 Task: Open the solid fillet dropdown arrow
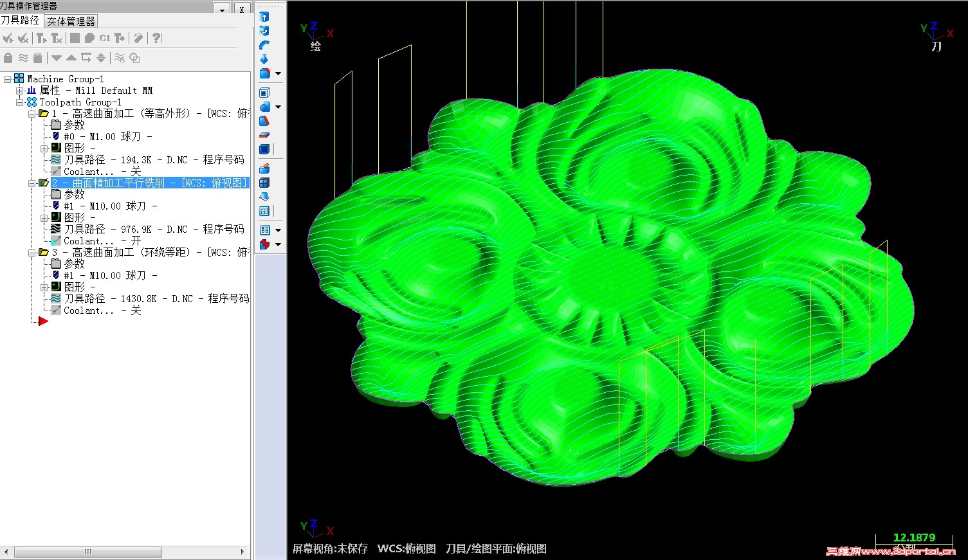point(278,74)
